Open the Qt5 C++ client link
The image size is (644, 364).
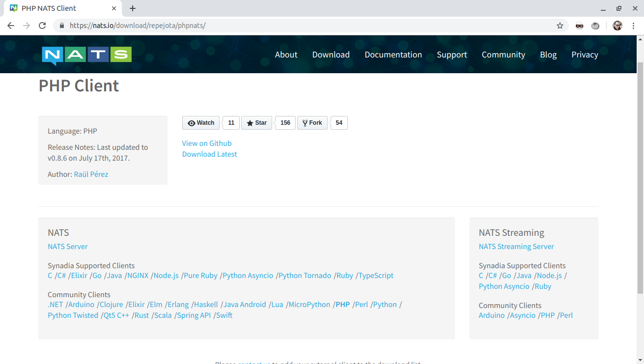pos(116,315)
